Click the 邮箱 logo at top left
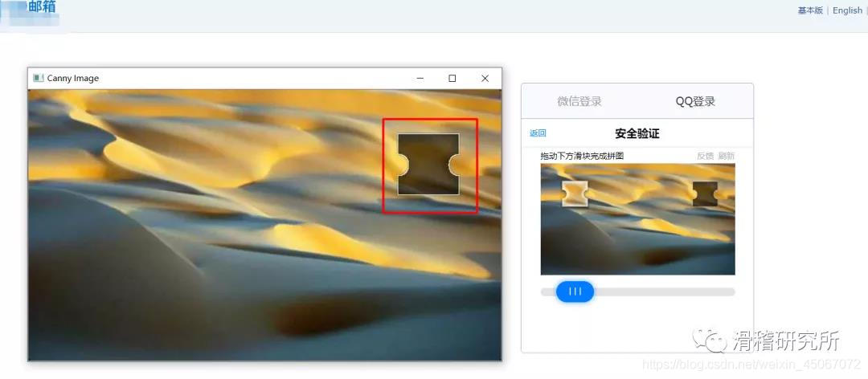 (40, 8)
